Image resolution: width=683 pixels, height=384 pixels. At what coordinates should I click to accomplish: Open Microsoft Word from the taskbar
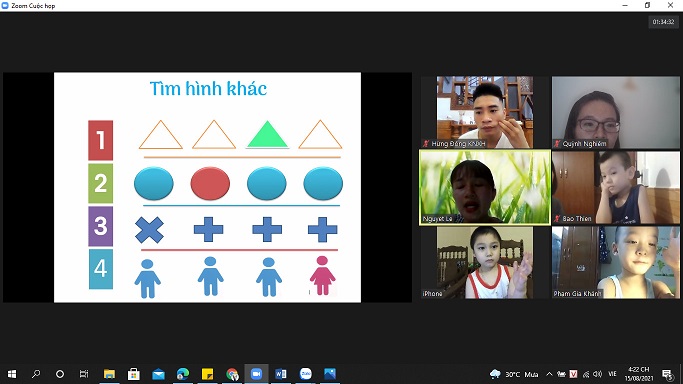click(x=281, y=374)
